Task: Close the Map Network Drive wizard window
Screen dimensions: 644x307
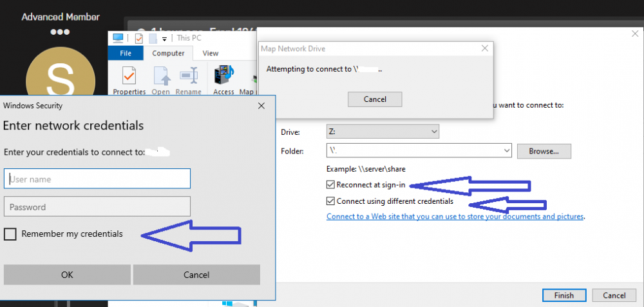Action: coord(634,34)
